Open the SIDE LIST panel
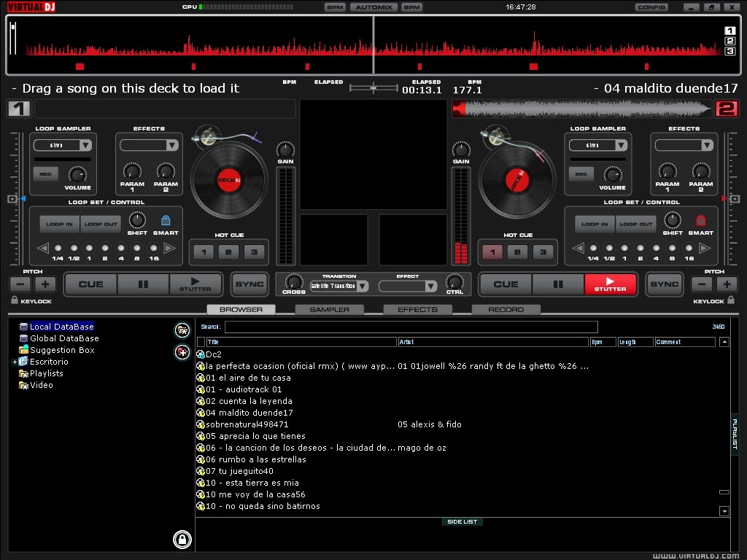This screenshot has height=560, width=747. click(x=462, y=521)
